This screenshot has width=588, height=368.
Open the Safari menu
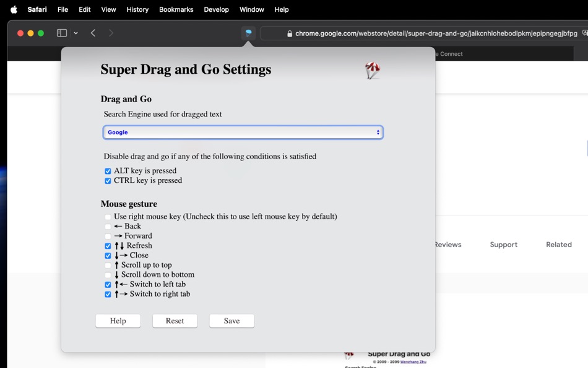click(37, 9)
